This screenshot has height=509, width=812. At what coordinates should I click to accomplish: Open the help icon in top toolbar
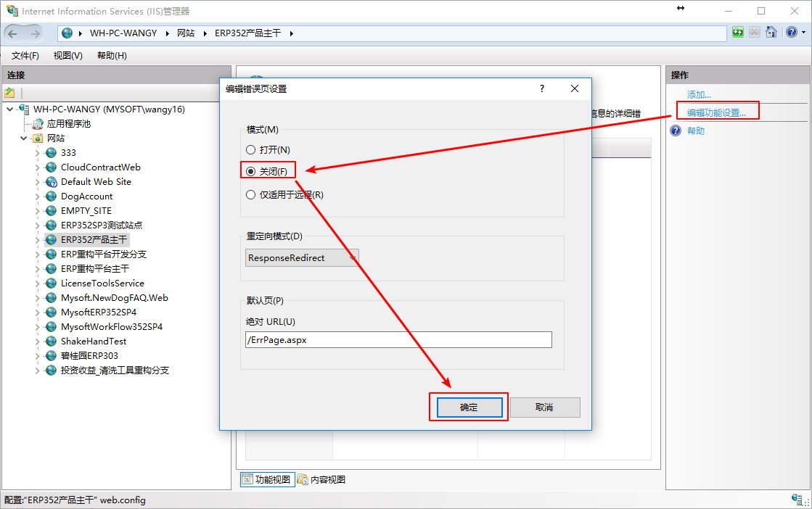tap(790, 33)
